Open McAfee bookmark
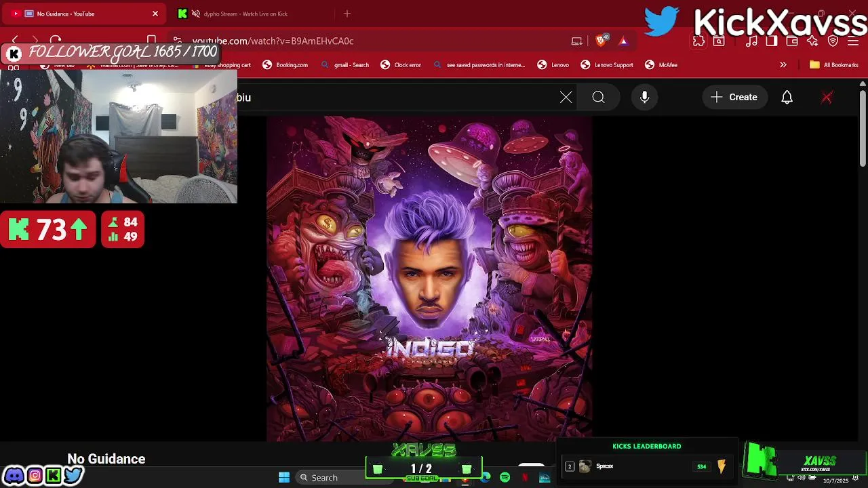This screenshot has height=488, width=868. click(661, 65)
